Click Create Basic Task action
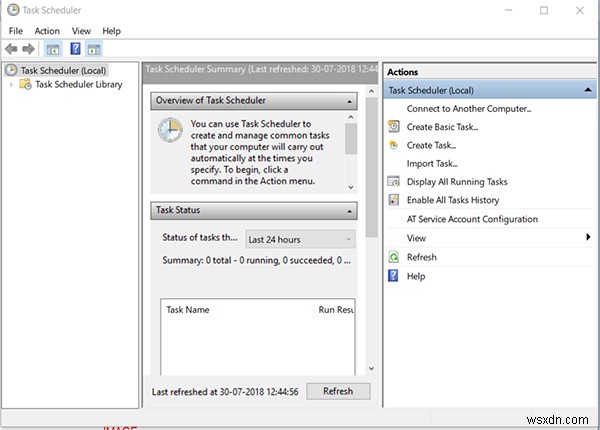 (442, 127)
